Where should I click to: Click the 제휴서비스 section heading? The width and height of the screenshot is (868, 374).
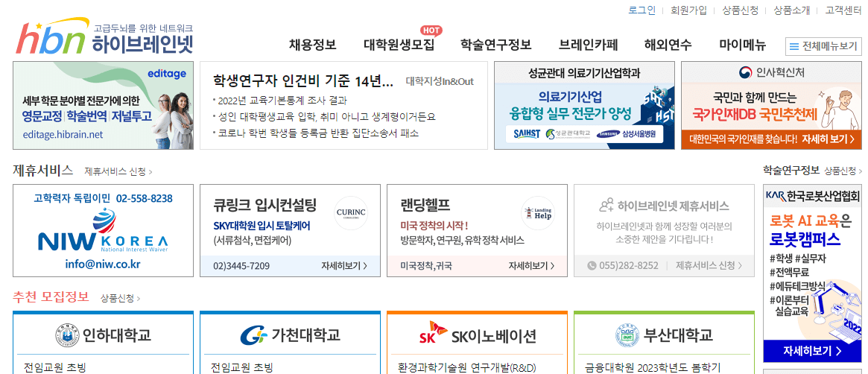[x=42, y=171]
